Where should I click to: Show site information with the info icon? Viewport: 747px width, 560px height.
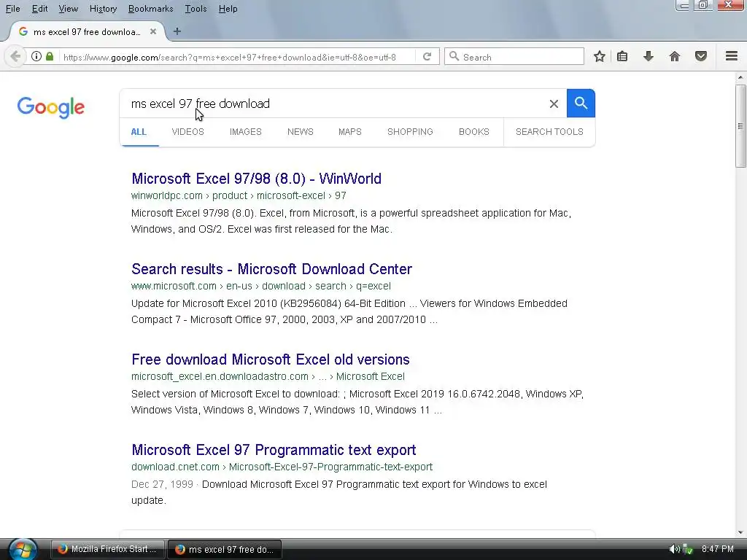[x=36, y=56]
